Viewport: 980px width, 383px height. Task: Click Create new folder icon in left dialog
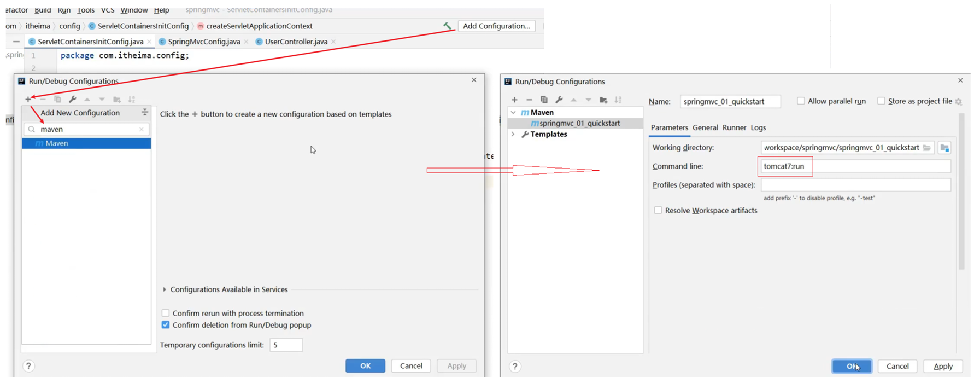tap(117, 99)
